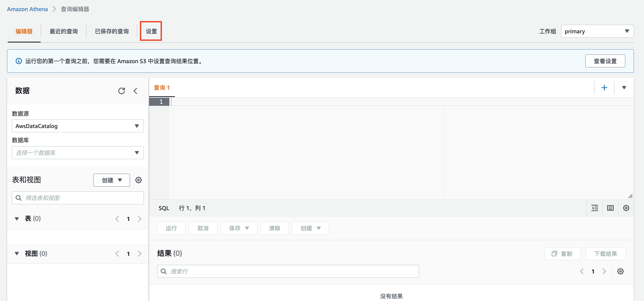
Task: Click the refresh data icon
Action: 122,91
